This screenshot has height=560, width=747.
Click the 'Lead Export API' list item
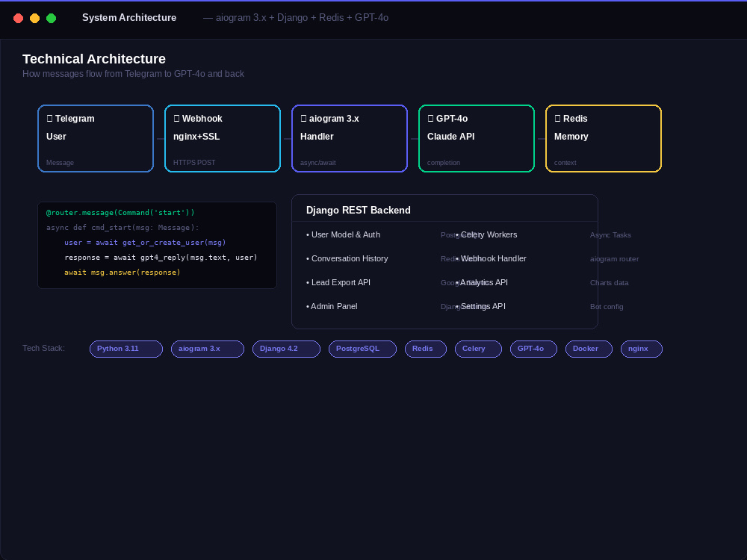click(x=338, y=282)
